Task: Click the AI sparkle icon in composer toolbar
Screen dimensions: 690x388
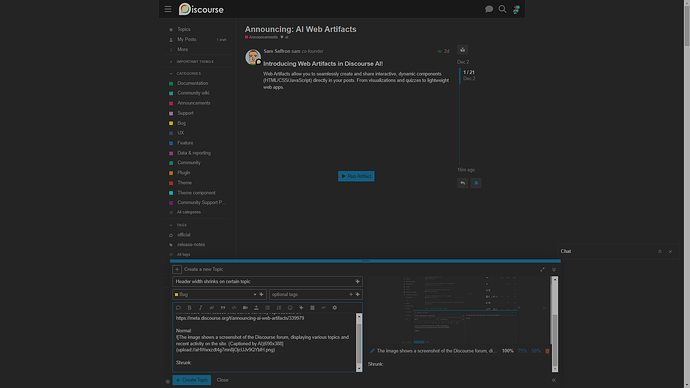Action: coord(301,307)
